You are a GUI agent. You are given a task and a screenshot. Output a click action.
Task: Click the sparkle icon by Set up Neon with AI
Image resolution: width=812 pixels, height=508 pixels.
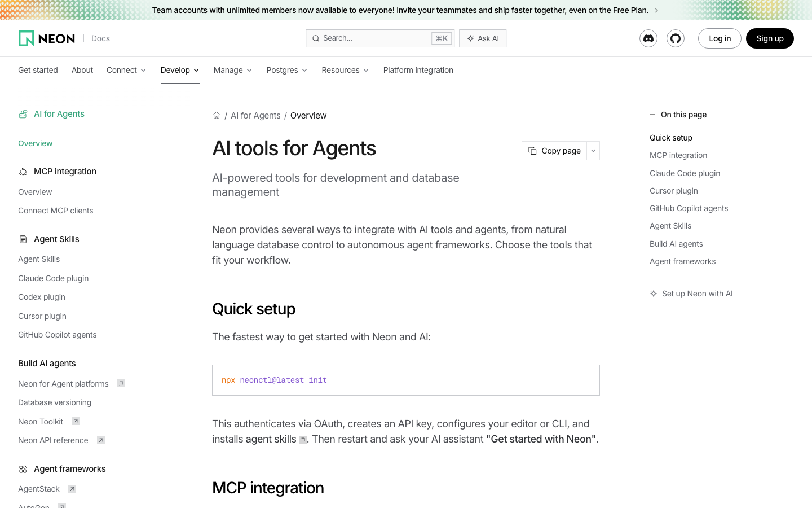(x=654, y=294)
